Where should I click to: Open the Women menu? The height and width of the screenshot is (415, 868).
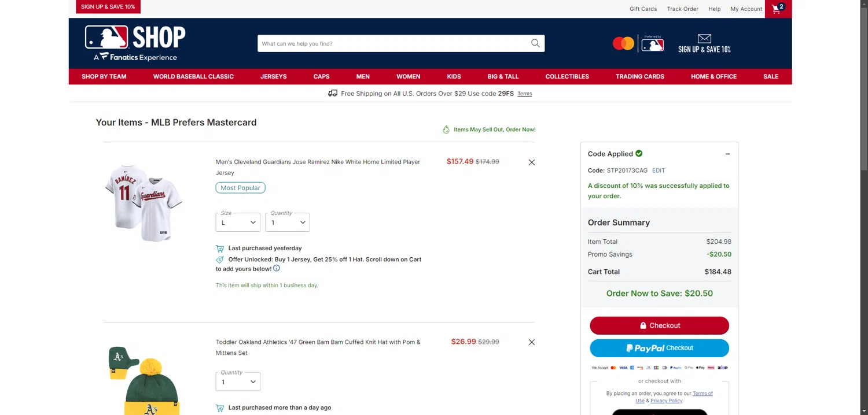pyautogui.click(x=409, y=76)
